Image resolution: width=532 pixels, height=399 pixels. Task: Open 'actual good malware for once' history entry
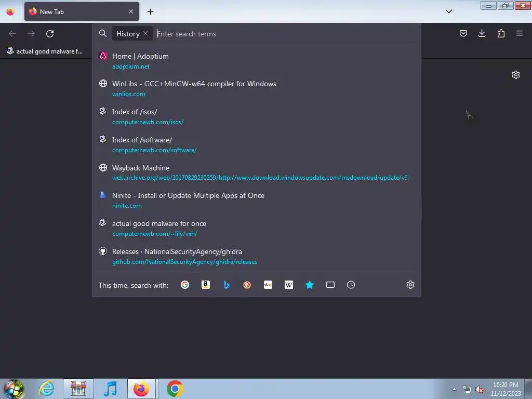(257, 229)
